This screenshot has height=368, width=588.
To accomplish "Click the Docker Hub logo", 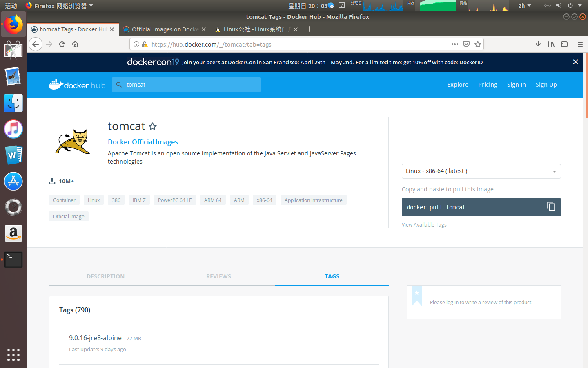I will 77,85.
